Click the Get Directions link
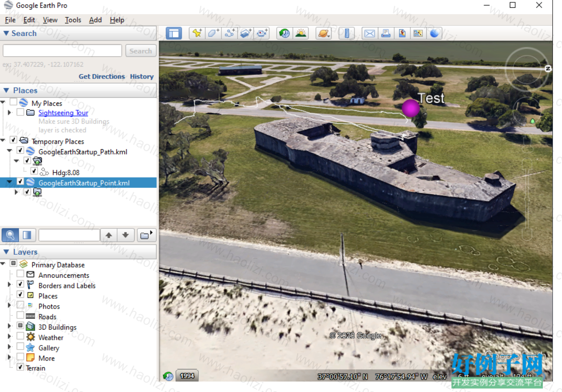This screenshot has width=562, height=392. 102,76
